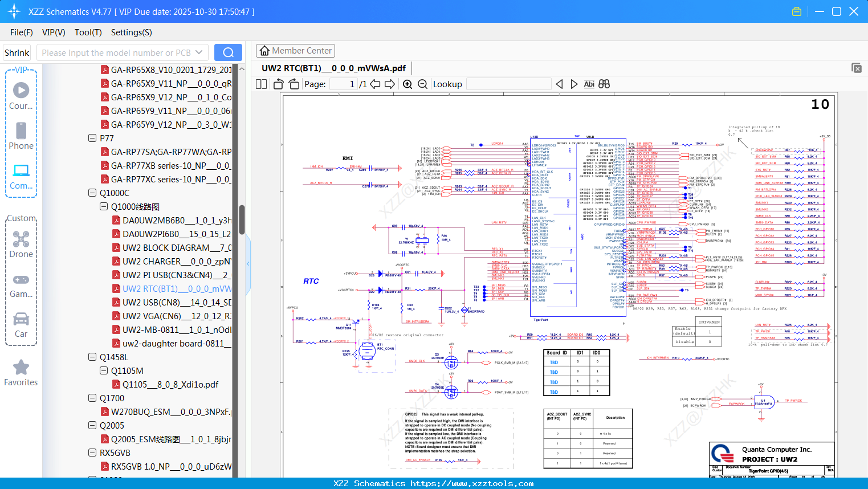The height and width of the screenshot is (489, 868).
Task: Collapse the Q1458L folder node
Action: [92, 357]
